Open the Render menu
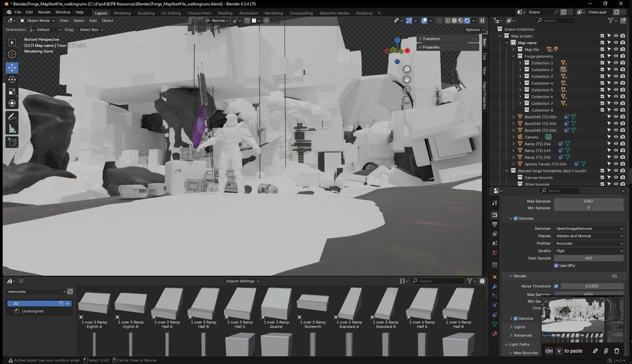 (x=44, y=12)
